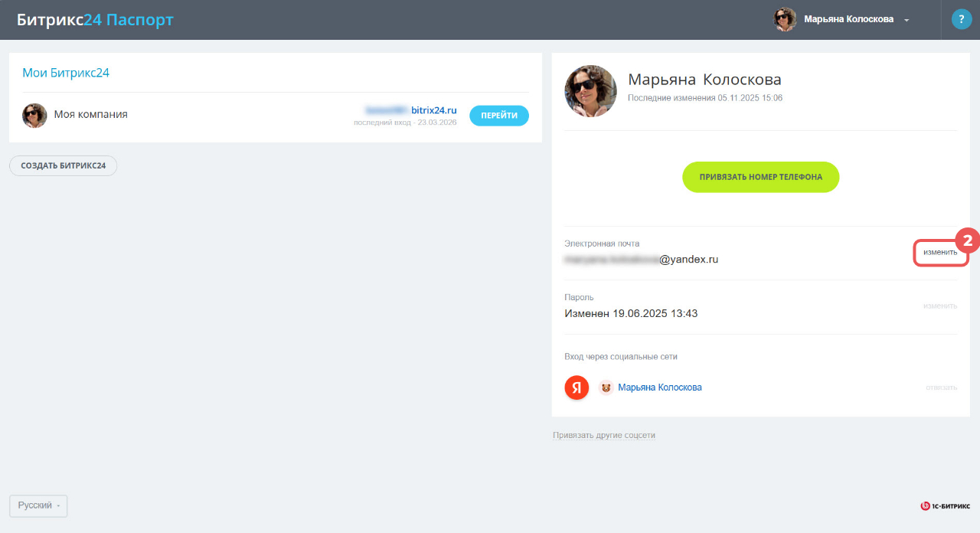980x533 pixels.
Task: Open the Привязать другие соцсети link
Action: click(x=604, y=435)
